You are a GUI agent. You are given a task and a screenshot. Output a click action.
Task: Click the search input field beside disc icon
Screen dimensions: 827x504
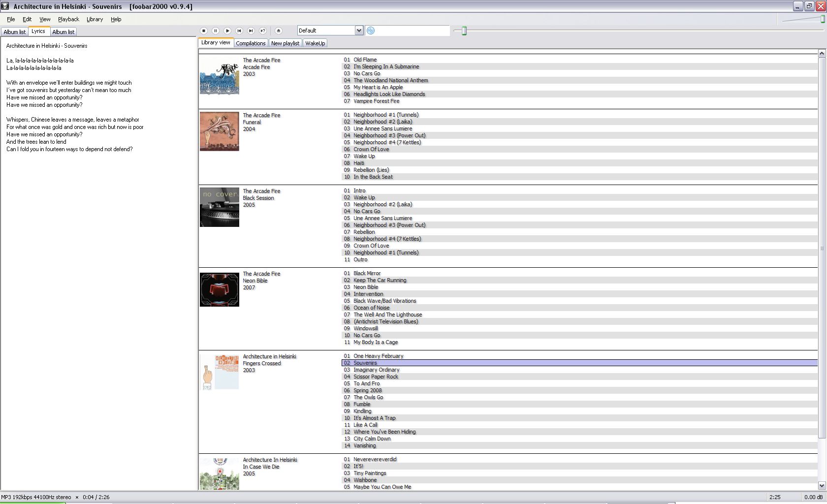[413, 31]
